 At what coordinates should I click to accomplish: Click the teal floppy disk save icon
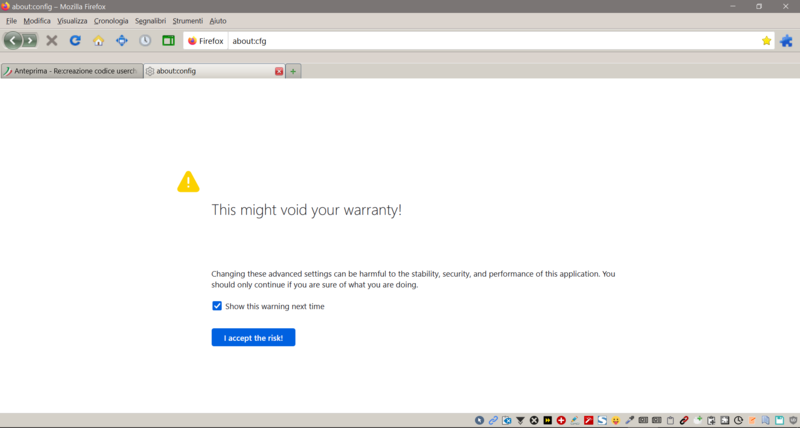pos(780,420)
